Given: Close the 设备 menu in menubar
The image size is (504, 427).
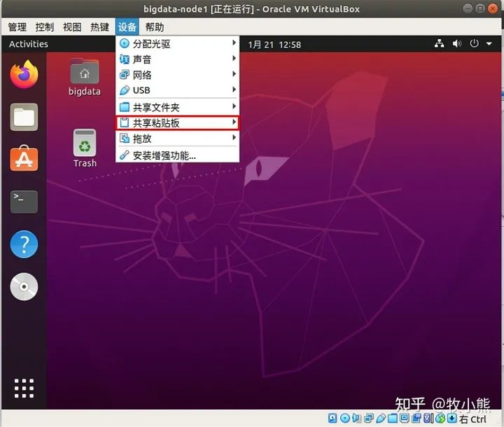Looking at the screenshot, I should pyautogui.click(x=127, y=27).
